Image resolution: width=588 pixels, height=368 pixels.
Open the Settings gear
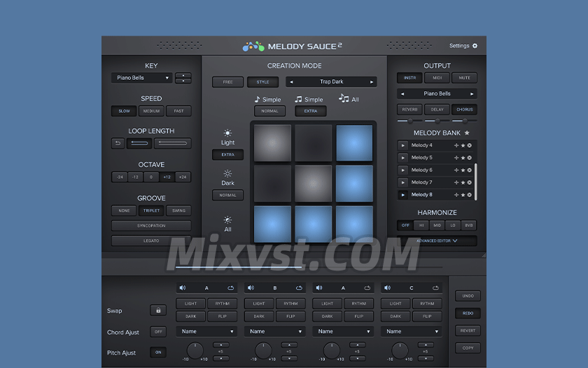tap(475, 46)
